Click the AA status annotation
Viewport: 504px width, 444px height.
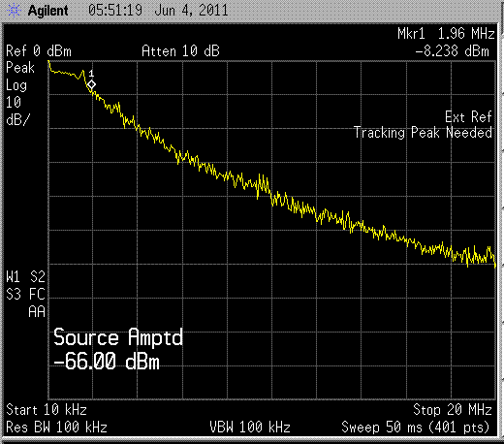tap(37, 312)
